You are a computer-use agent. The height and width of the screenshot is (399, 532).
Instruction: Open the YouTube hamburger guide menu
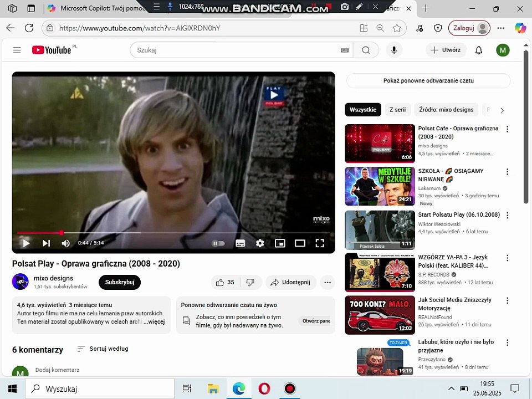coord(17,50)
